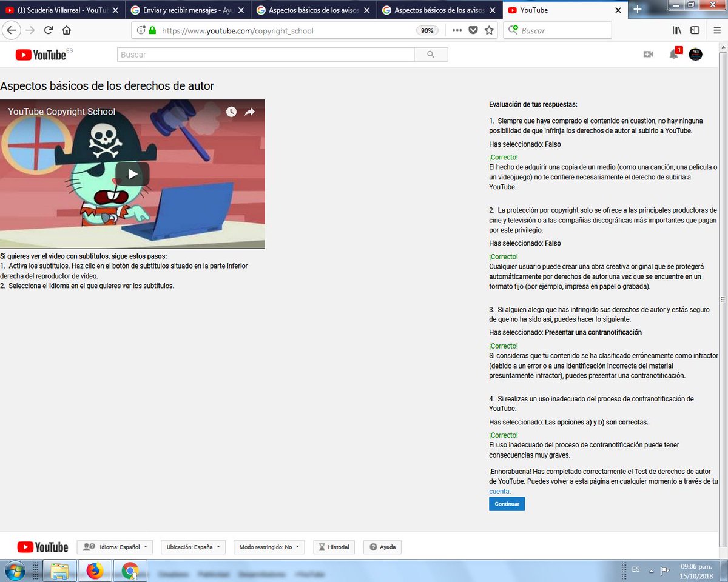Screen dimensions: 728x582
Task: Open Ayuda in the footer
Action: (382, 547)
